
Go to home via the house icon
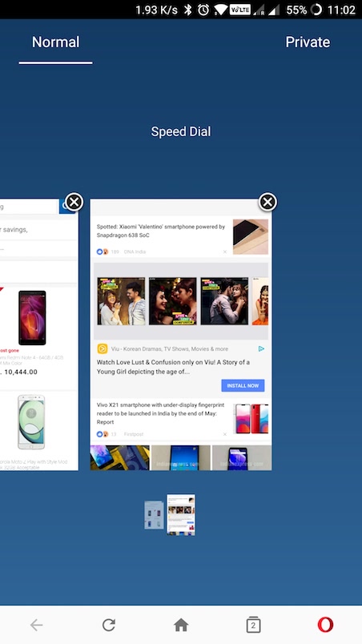point(181,625)
